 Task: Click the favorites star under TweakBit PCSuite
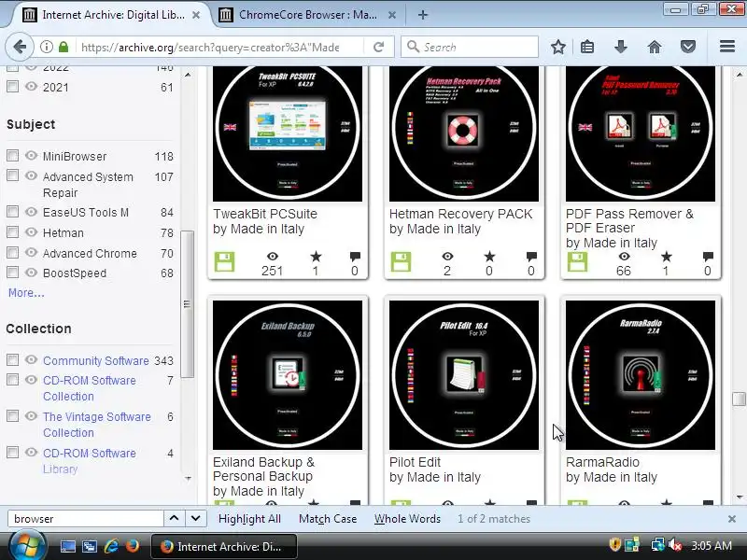[x=316, y=258]
